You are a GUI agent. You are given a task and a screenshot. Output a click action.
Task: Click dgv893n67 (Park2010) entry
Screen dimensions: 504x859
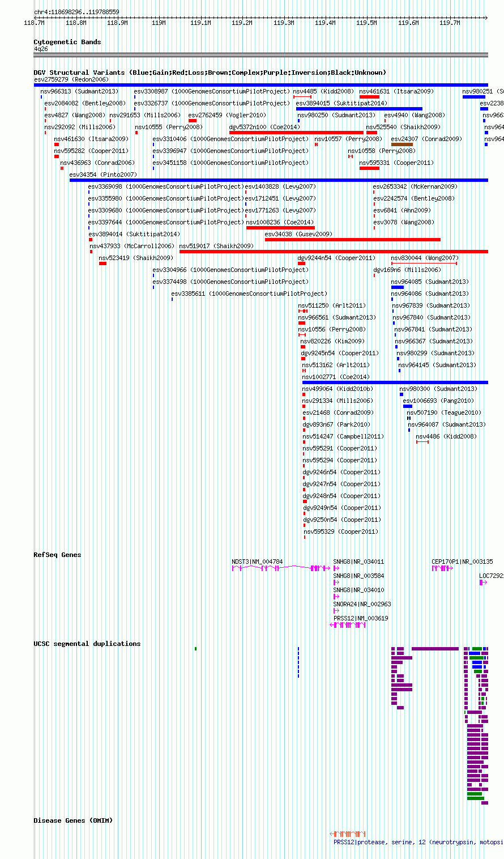pyautogui.click(x=336, y=424)
